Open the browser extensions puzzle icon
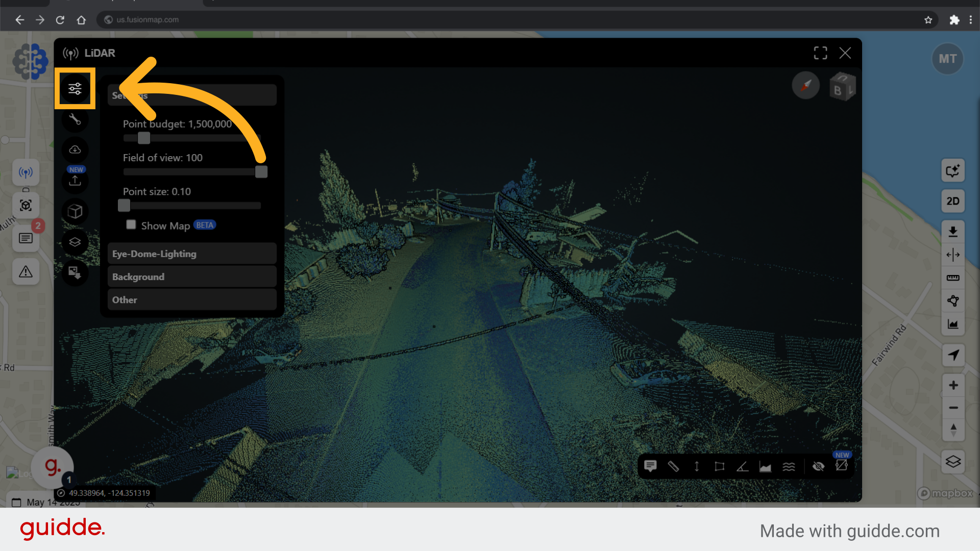This screenshot has width=980, height=551. pos(954,20)
